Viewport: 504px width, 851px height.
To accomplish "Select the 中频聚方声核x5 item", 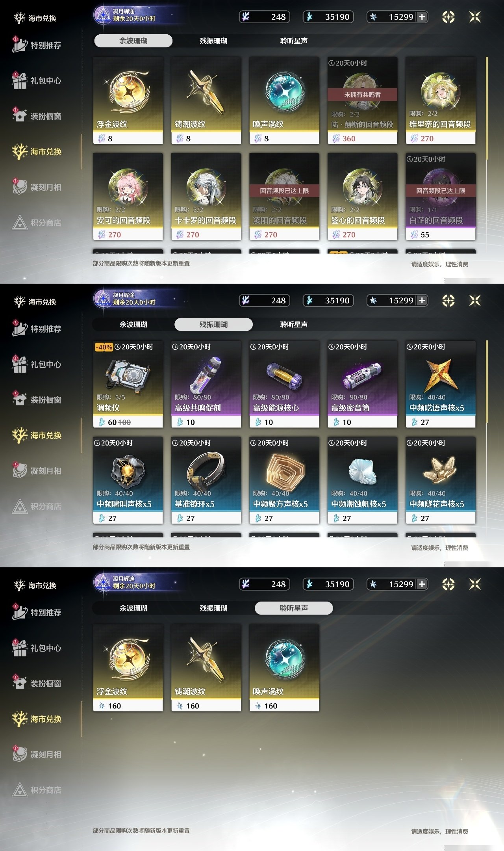I will [x=284, y=480].
